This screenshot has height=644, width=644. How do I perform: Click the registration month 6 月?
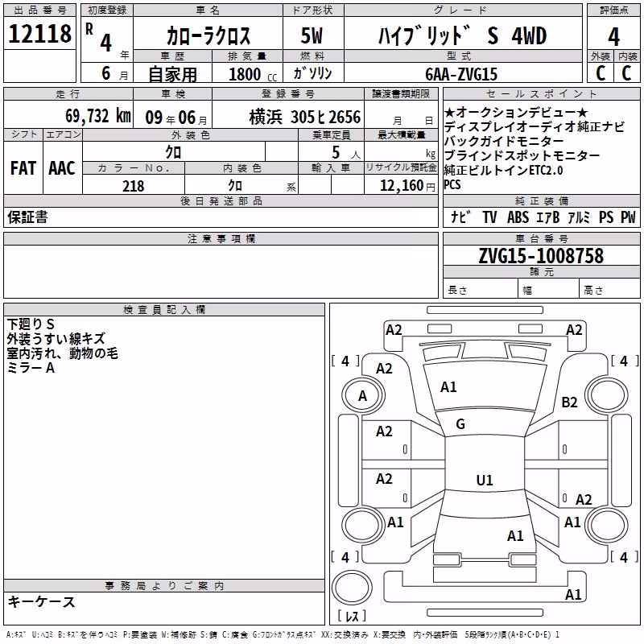pos(114,73)
